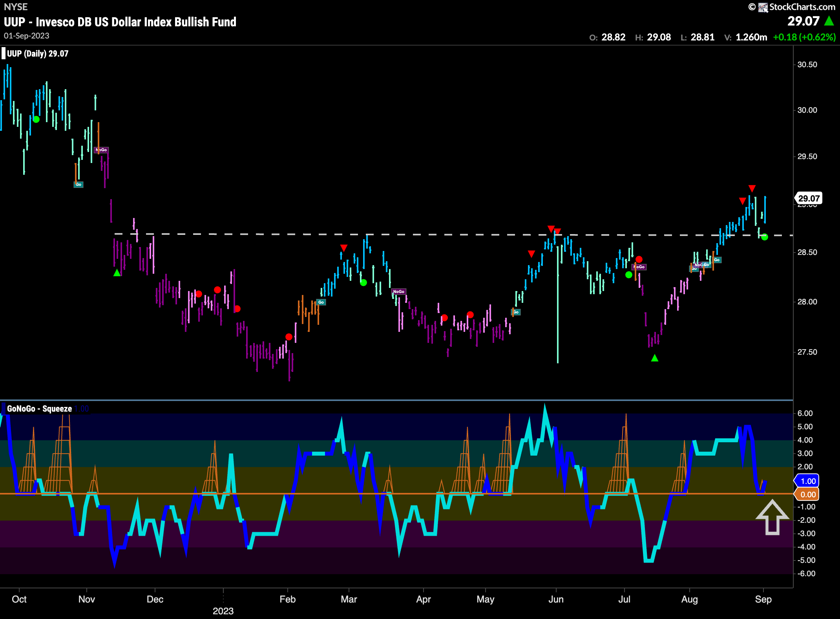
Task: Select the red circle marker at start of February
Action: 289,337
